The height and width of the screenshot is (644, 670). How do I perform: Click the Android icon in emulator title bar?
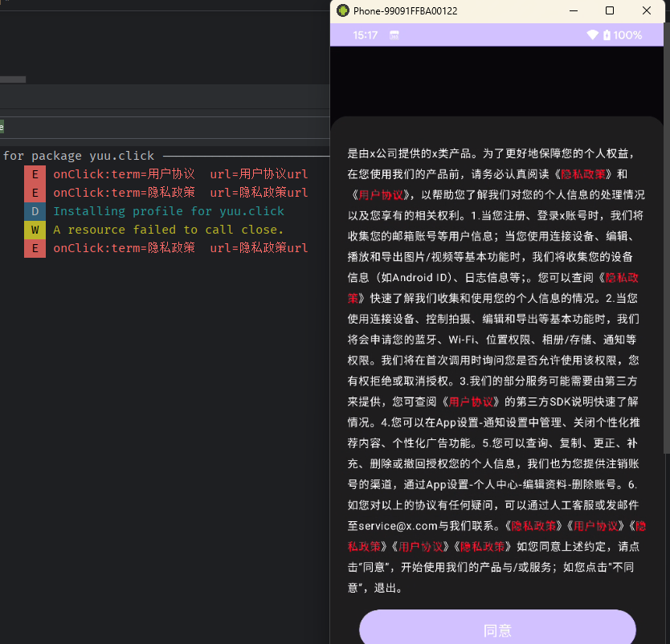pyautogui.click(x=343, y=10)
